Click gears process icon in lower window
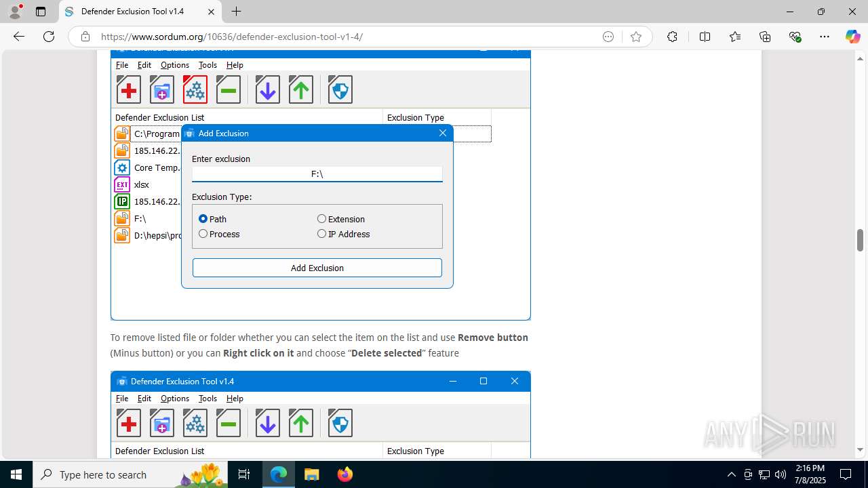Image resolution: width=868 pixels, height=488 pixels. [x=195, y=423]
